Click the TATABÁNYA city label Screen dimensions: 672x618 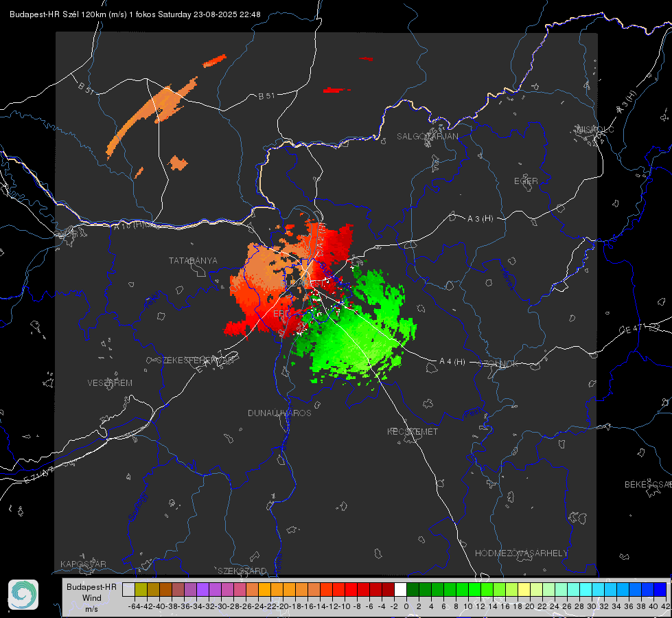click(193, 260)
